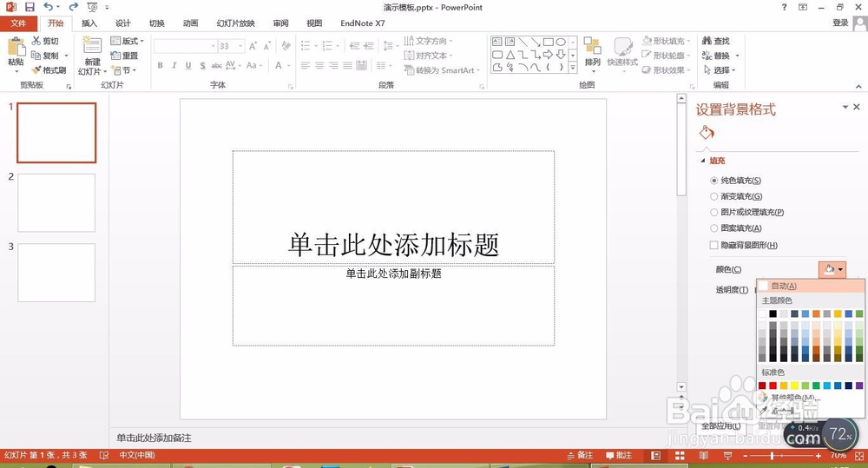This screenshot has height=468, width=868.
Task: Click the fill bucket icon in background pane
Action: (707, 132)
